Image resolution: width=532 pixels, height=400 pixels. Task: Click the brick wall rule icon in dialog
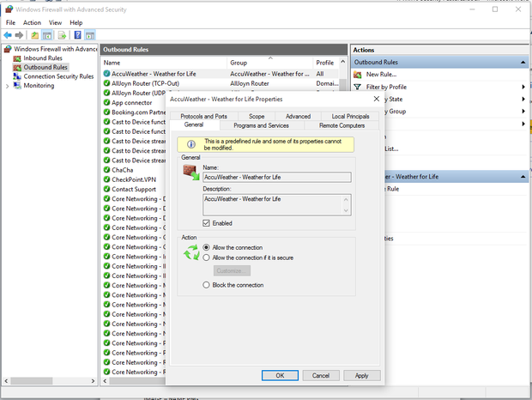191,173
